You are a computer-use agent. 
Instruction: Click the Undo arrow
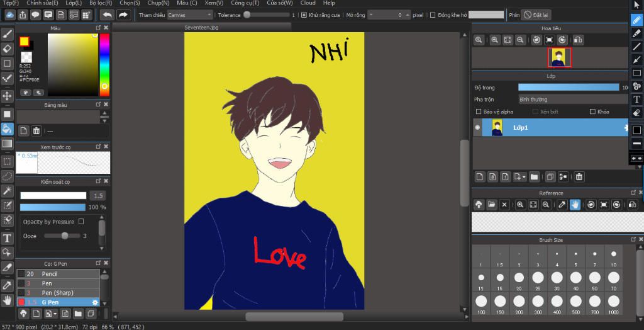(x=107, y=15)
